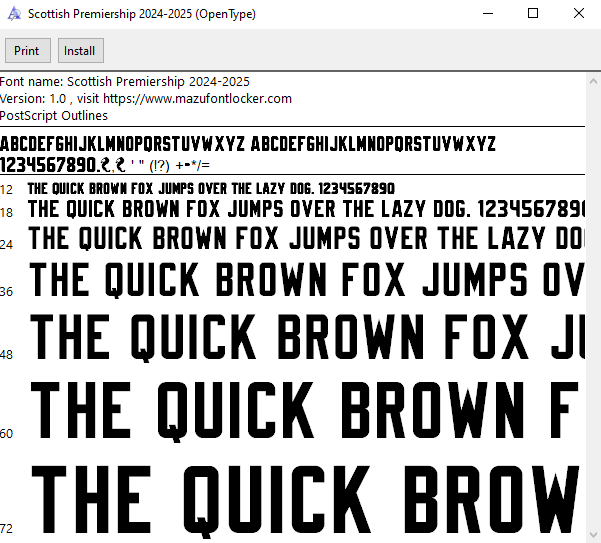
Task: Click the size label 60
Action: [7, 434]
